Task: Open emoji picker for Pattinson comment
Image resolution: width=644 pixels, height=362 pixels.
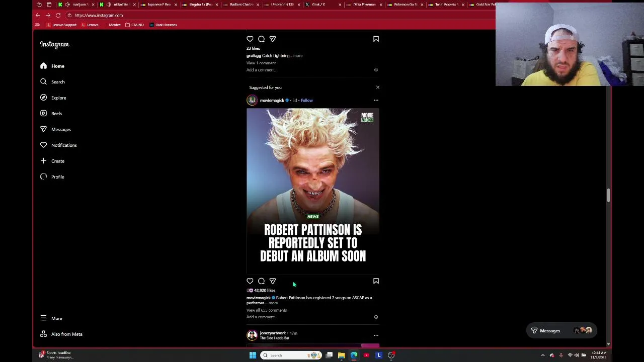Action: [x=376, y=317]
